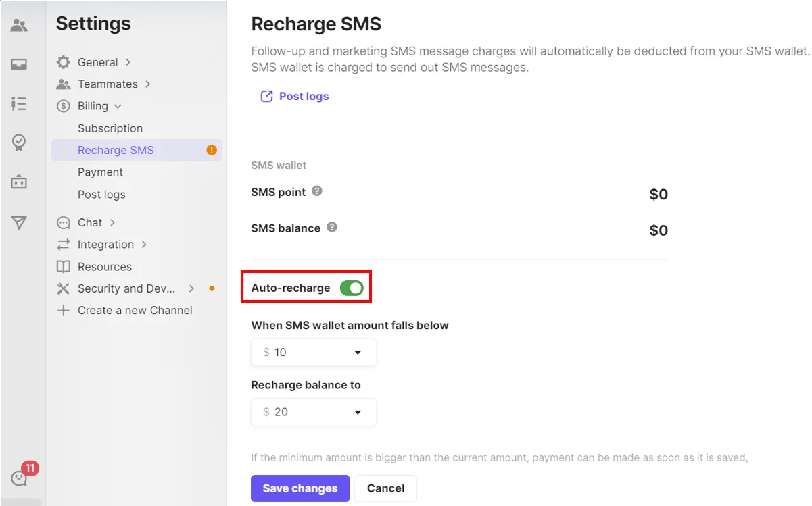Click the help icon beside SMS balance
This screenshot has height=506, width=812.
click(331, 227)
